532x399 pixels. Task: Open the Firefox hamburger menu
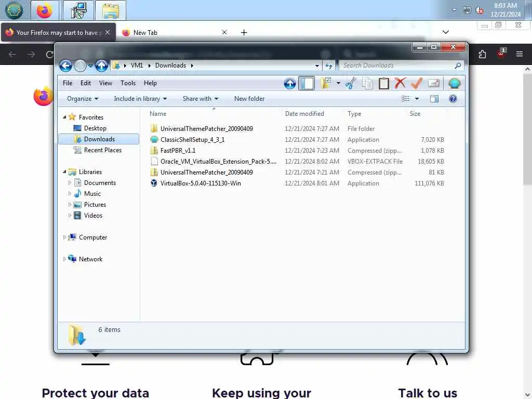pos(520,54)
